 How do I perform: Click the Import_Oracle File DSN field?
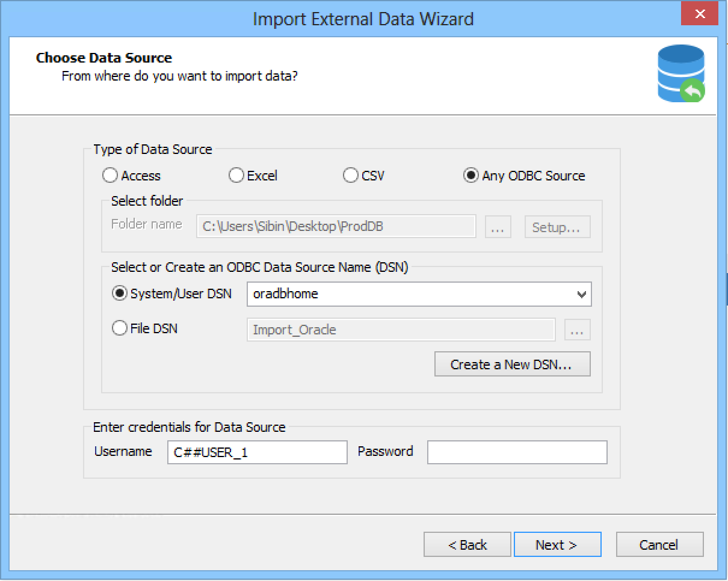click(400, 330)
